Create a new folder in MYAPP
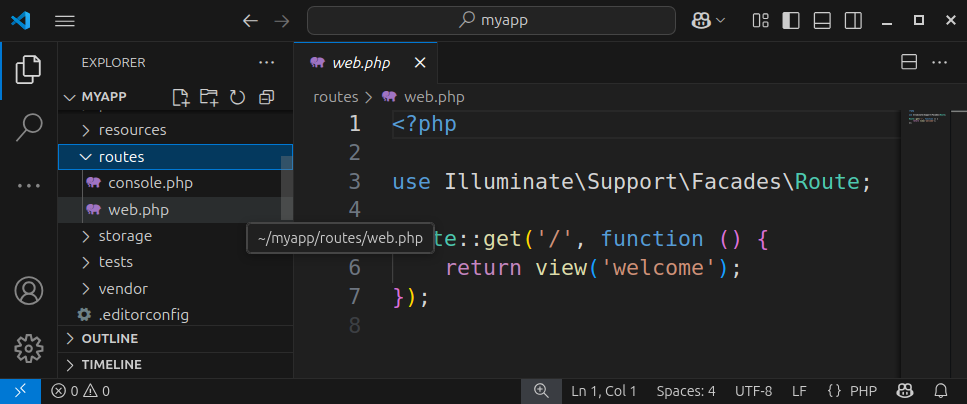 [x=209, y=97]
